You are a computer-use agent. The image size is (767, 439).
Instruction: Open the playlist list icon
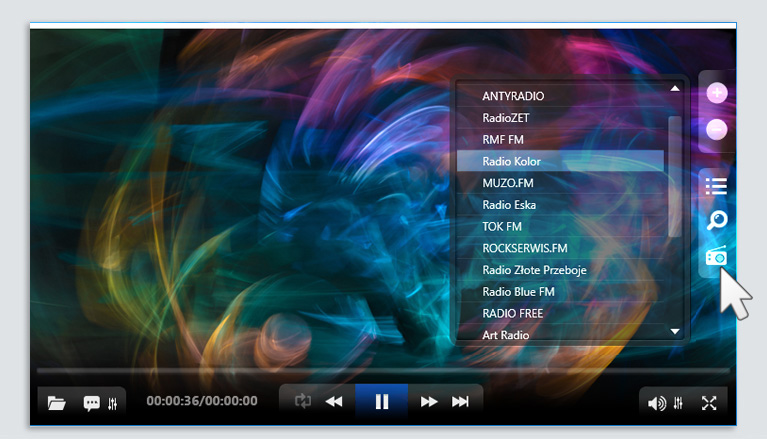(716, 186)
